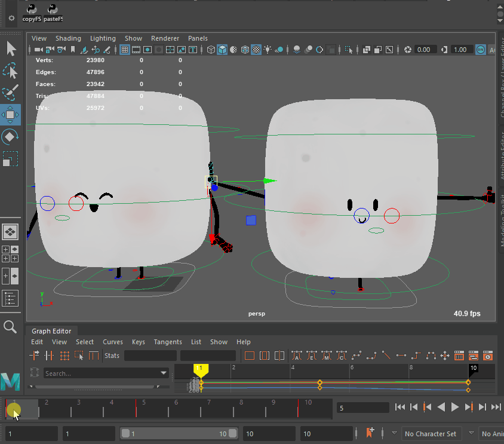Pick the Rotate tool
Screen dimensions: 504x444
click(11, 137)
